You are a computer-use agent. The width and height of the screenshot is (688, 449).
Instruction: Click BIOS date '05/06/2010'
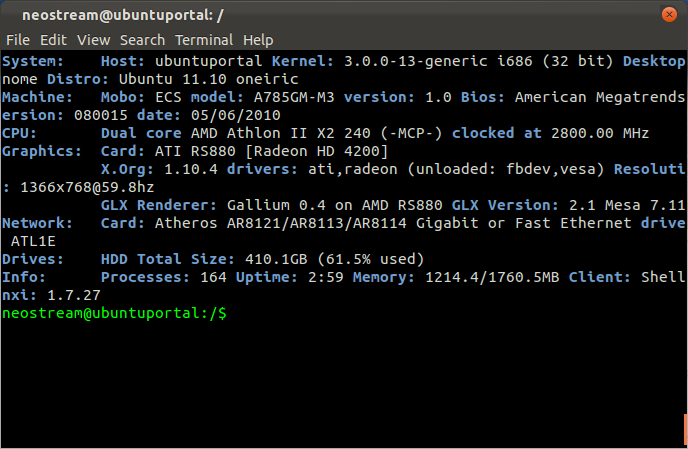point(236,115)
